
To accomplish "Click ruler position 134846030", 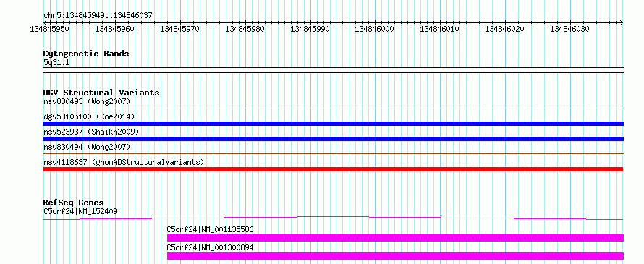I will coord(569,29).
